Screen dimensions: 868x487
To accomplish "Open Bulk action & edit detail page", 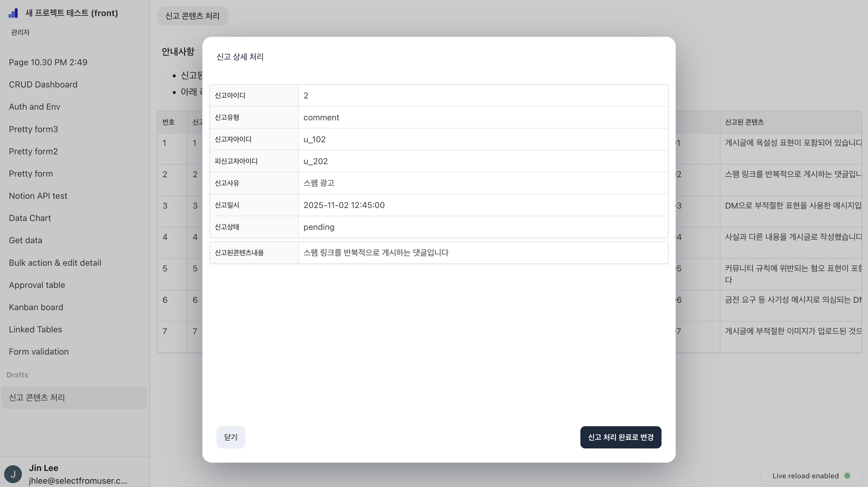I will [x=55, y=262].
